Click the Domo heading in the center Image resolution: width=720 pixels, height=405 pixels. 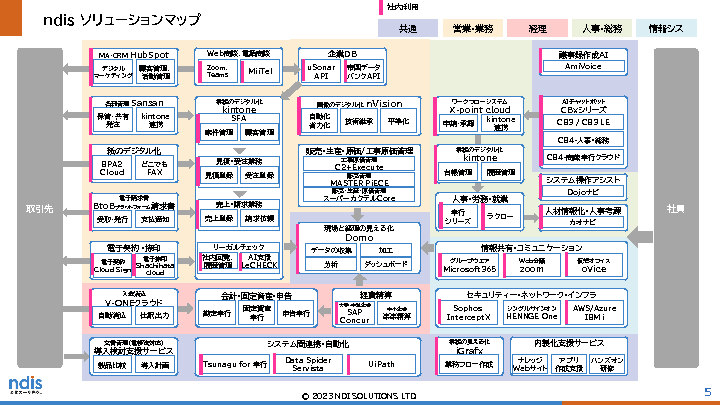point(358,239)
